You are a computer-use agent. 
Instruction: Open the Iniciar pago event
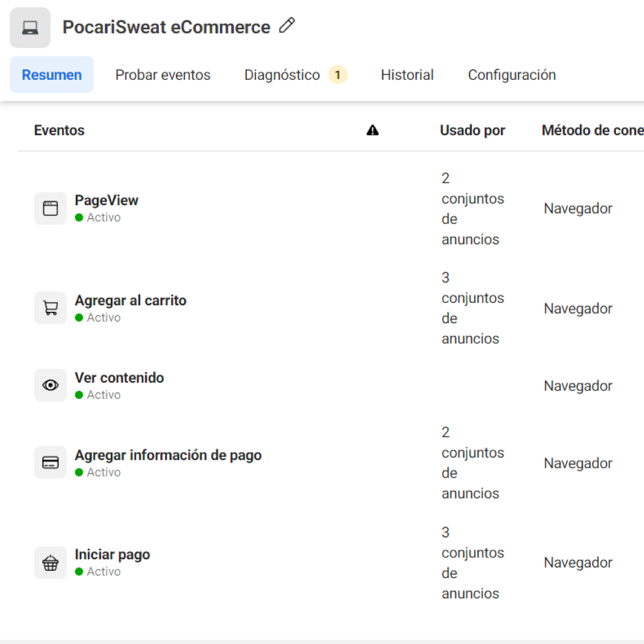pos(112,555)
